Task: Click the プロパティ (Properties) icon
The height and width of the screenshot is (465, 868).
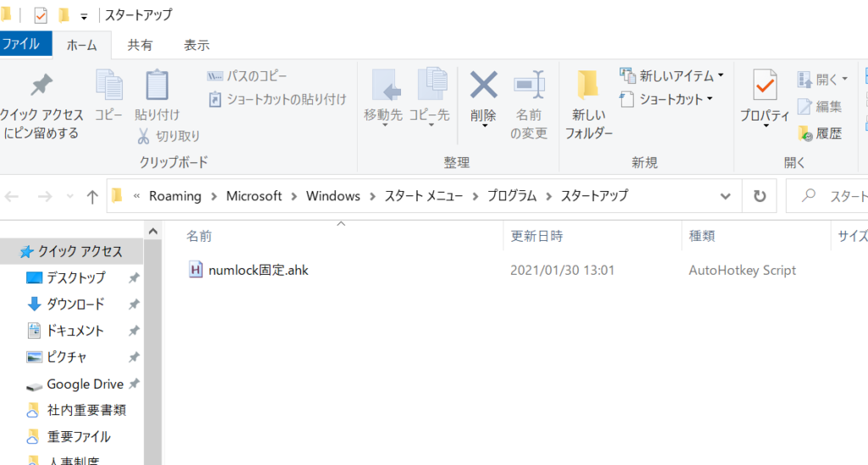Action: pyautogui.click(x=765, y=85)
